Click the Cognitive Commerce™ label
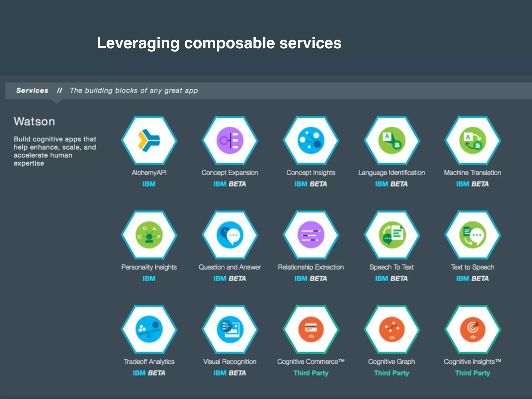The height and width of the screenshot is (399, 532). (311, 362)
